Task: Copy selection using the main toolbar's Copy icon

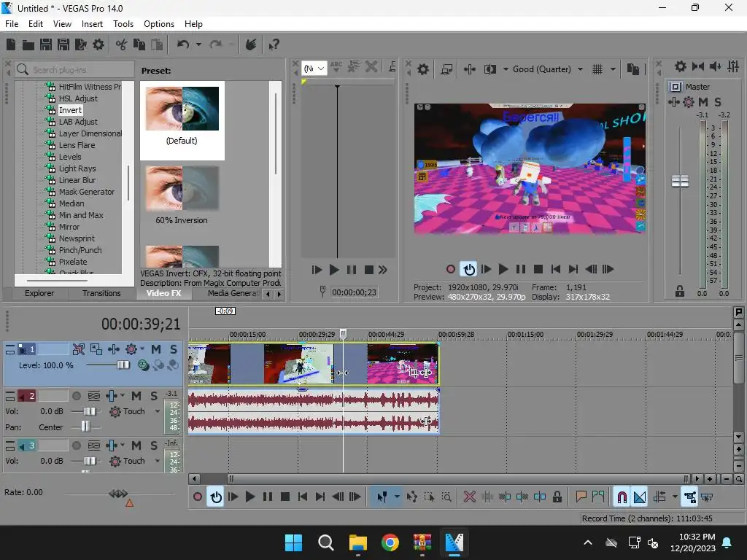Action: point(139,44)
